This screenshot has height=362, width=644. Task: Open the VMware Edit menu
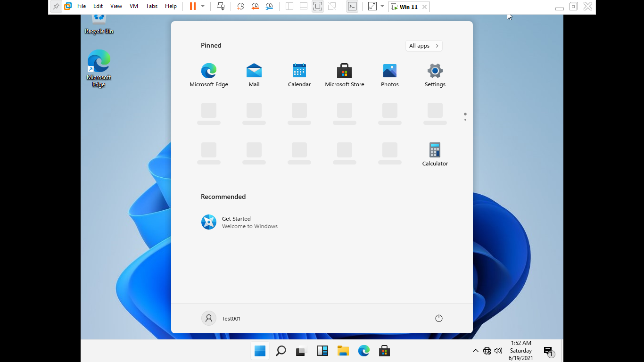[x=98, y=6]
